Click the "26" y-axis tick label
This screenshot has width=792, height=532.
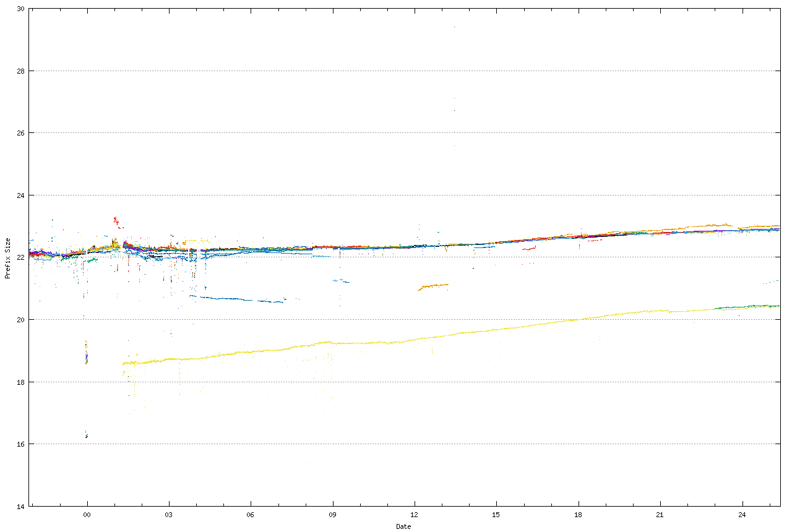21,133
